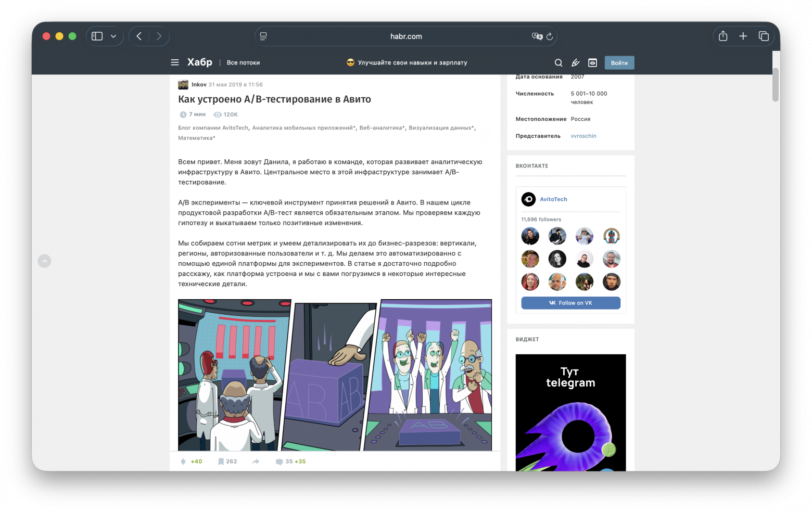
Task: Click the ВКОНТАКТЕ section heading
Action: pos(532,166)
